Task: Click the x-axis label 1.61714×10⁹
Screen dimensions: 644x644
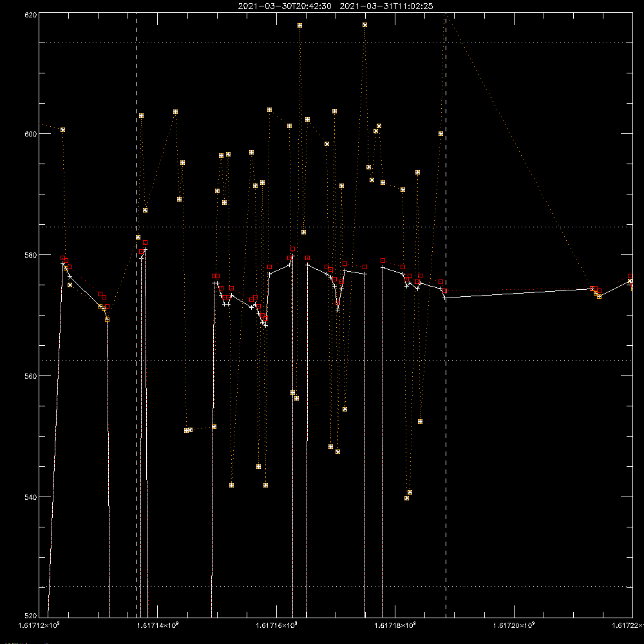Action: tap(158, 625)
